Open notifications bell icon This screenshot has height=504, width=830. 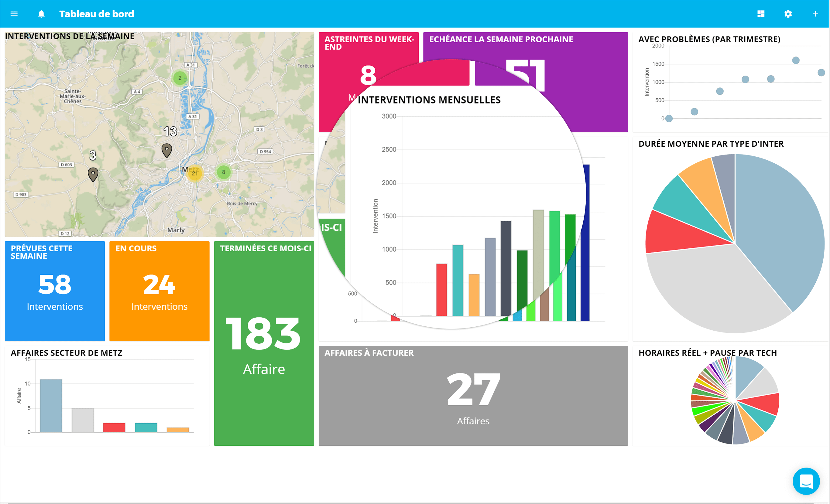pos(41,14)
